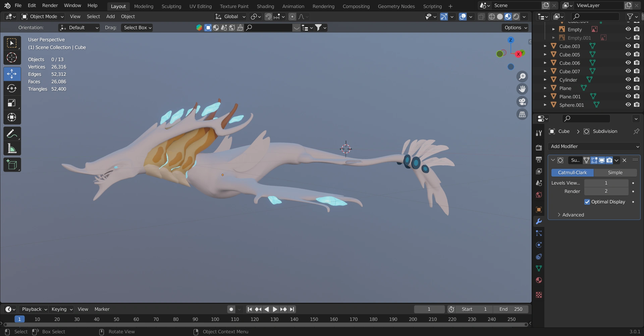Open the Modifier Properties wrench tab
This screenshot has width=644, height=336.
coord(539,221)
